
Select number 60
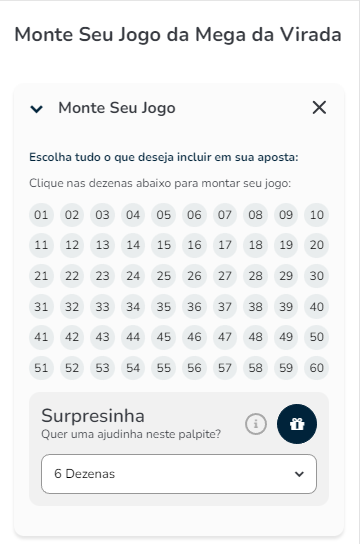click(317, 367)
